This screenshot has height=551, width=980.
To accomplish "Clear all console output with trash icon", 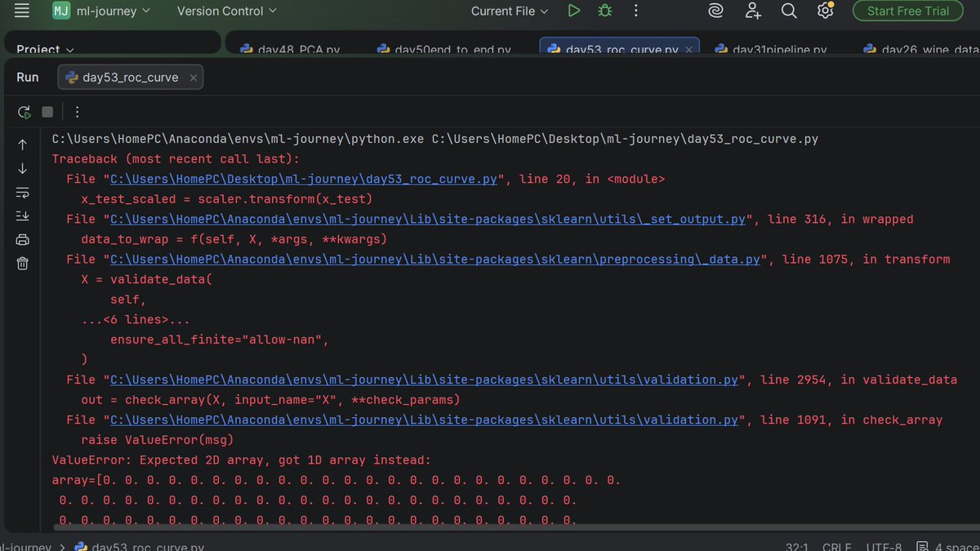I will [22, 263].
